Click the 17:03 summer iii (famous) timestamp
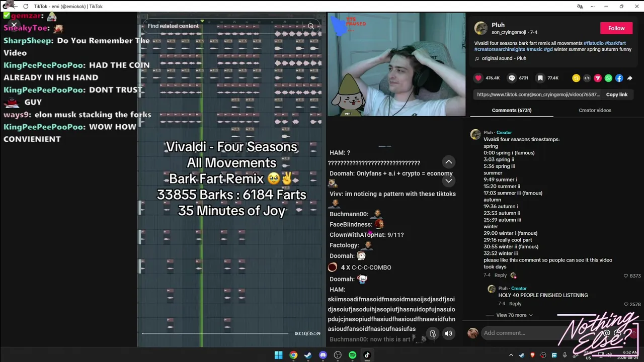644x362 pixels. point(513,193)
